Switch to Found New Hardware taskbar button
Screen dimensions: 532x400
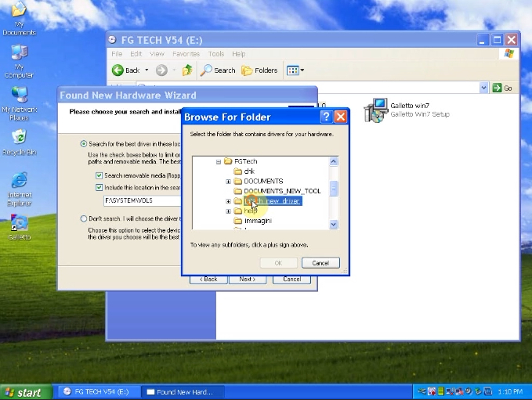[x=183, y=392]
